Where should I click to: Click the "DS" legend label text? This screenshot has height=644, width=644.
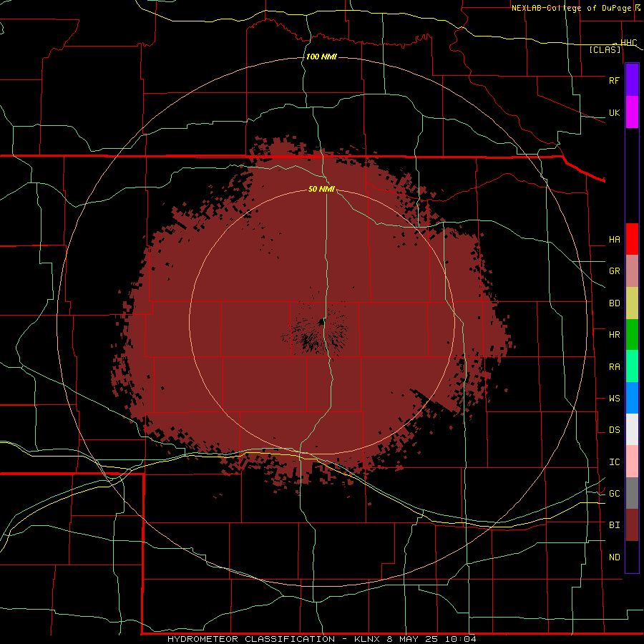[614, 430]
